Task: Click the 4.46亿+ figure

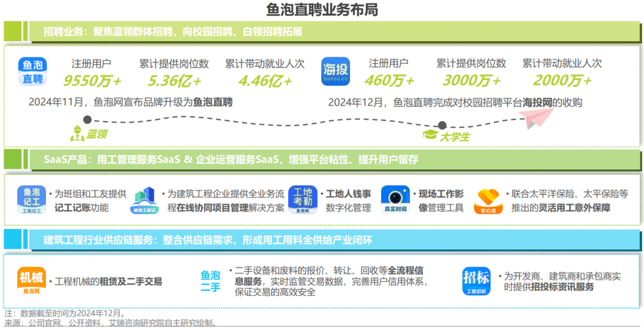Action: click(x=265, y=81)
